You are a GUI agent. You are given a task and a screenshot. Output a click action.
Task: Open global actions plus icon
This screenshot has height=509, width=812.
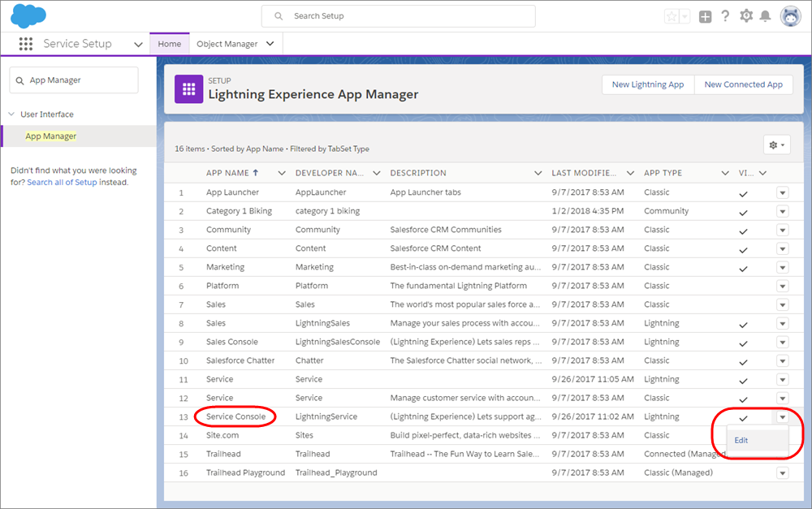click(705, 16)
